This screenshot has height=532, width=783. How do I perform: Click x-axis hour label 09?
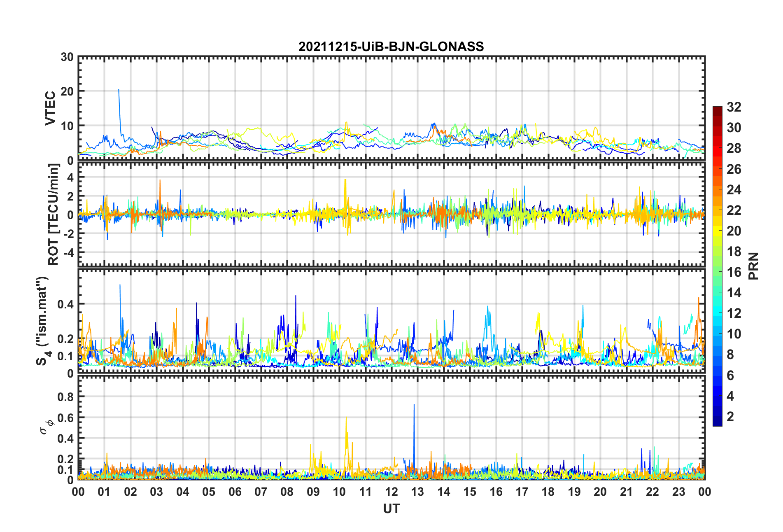(313, 492)
